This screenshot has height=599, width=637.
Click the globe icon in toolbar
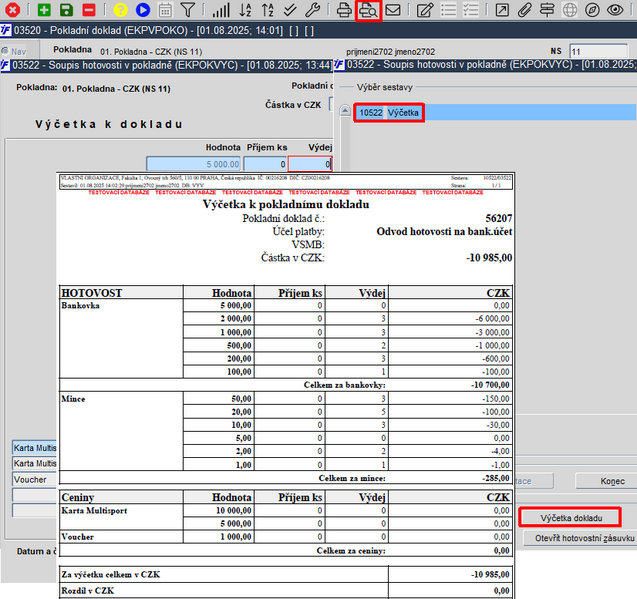pyautogui.click(x=569, y=11)
